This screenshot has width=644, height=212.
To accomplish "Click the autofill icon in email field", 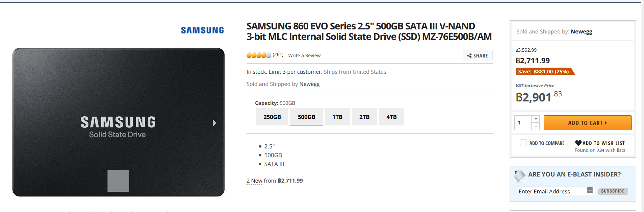I will coord(590,190).
